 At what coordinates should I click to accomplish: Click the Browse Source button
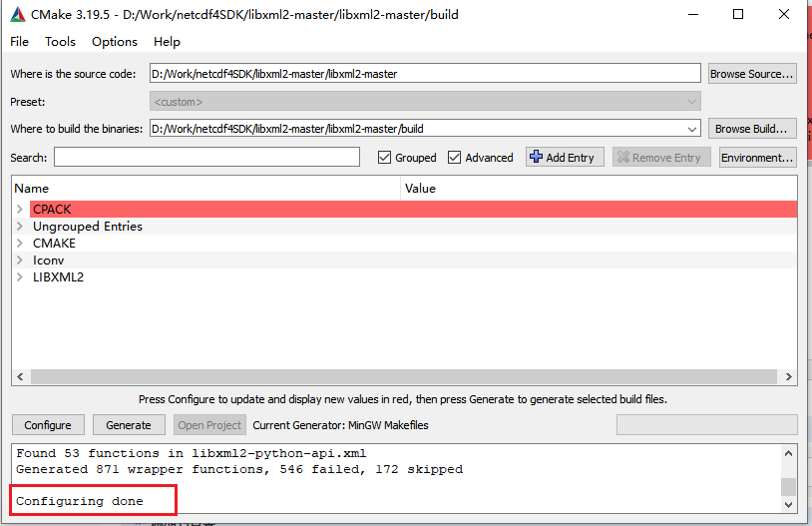[x=752, y=74]
